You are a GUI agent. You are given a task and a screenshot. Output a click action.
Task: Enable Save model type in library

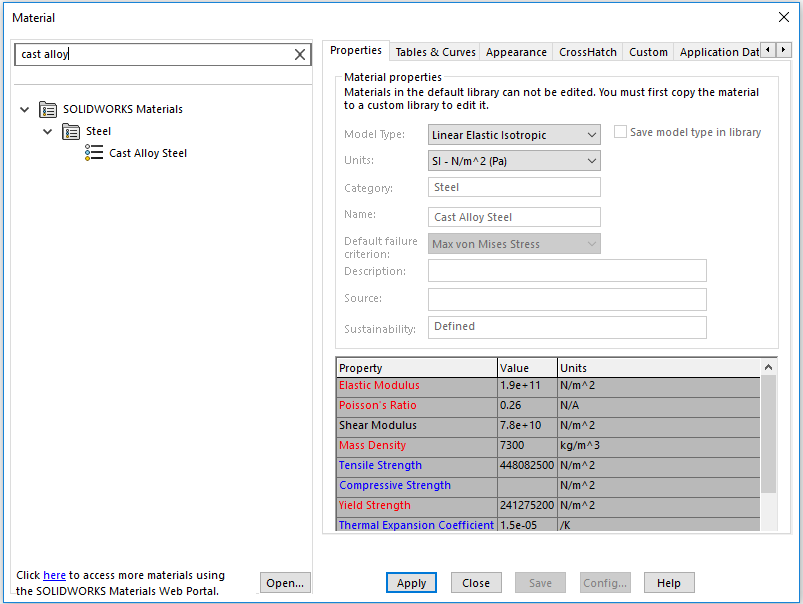pyautogui.click(x=620, y=132)
